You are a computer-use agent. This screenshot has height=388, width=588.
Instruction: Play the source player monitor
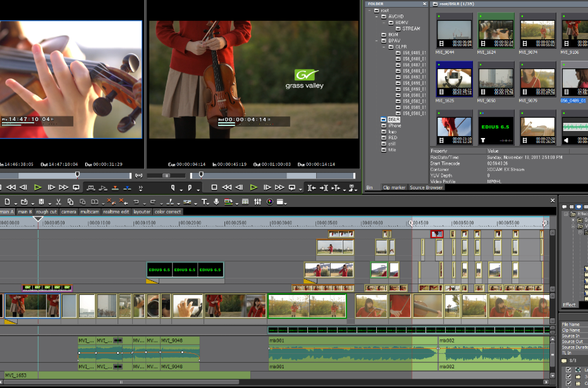click(x=37, y=187)
